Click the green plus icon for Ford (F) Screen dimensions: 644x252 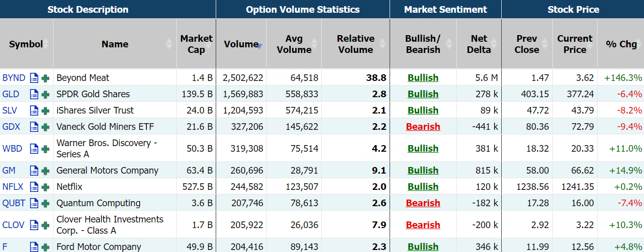(x=45, y=247)
